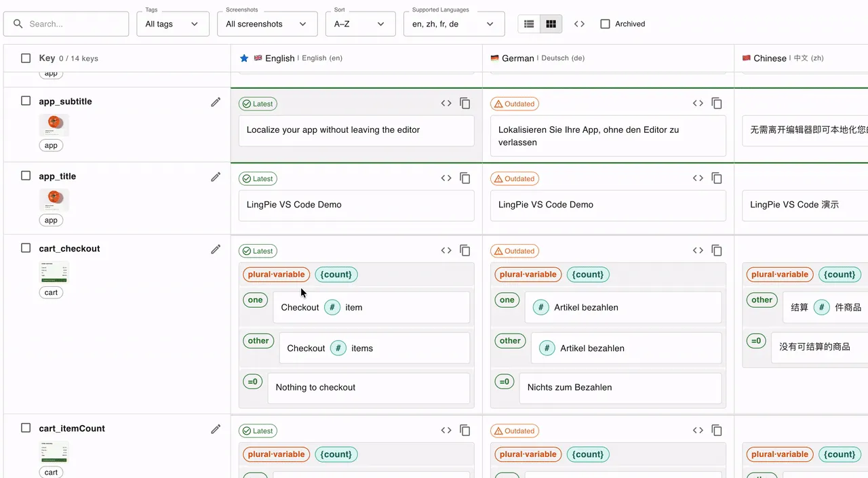Show code for English cart_checkout
This screenshot has height=478, width=868.
[x=446, y=251]
